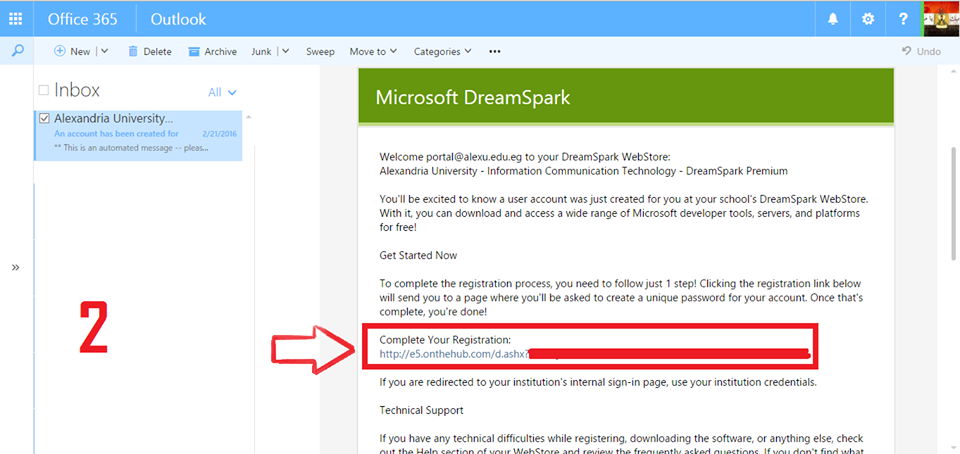Open the settings gear menu
960x454 pixels.
(x=868, y=20)
